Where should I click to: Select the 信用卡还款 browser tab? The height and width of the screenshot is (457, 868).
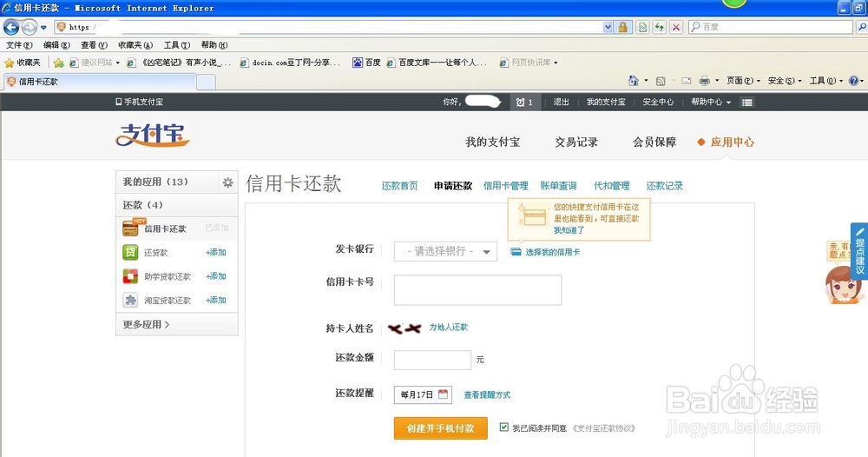100,82
